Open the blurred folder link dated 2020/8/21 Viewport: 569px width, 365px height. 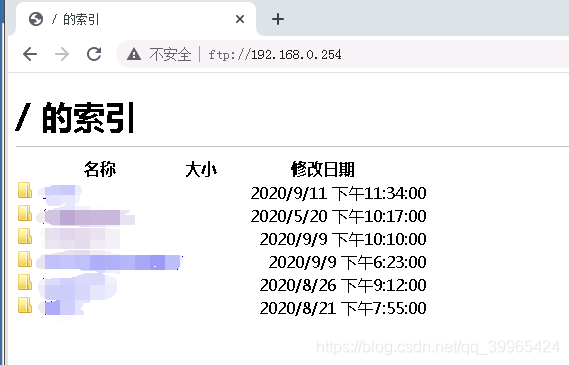(x=61, y=308)
